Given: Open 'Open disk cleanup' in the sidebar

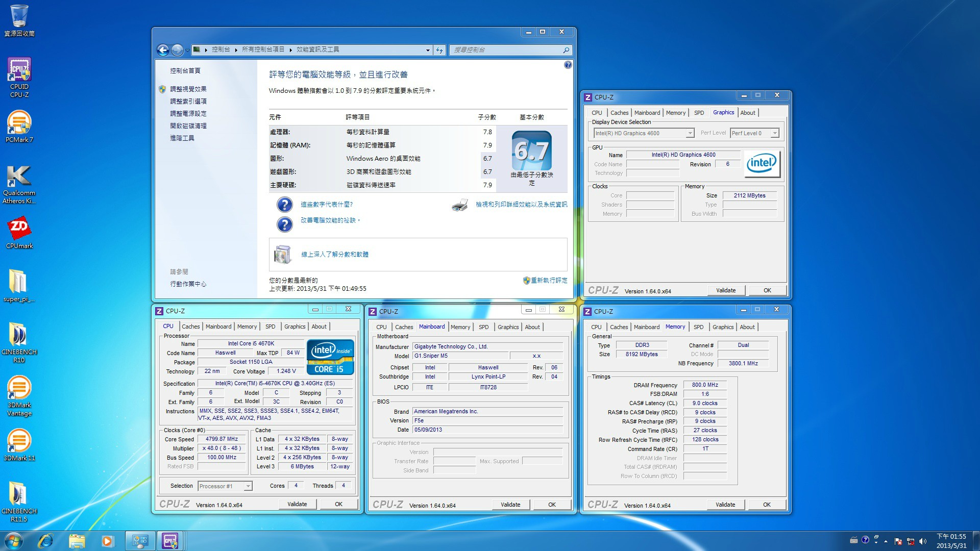Looking at the screenshot, I should coord(188,126).
